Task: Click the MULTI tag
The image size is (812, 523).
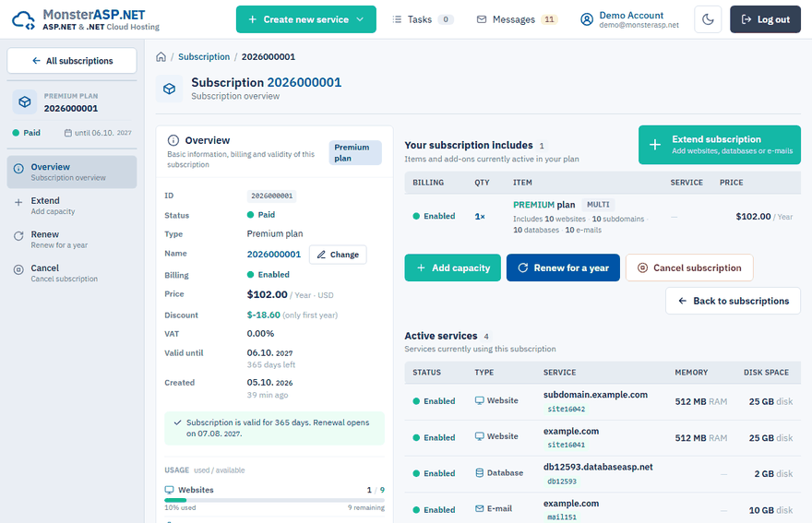Action: pyautogui.click(x=598, y=205)
